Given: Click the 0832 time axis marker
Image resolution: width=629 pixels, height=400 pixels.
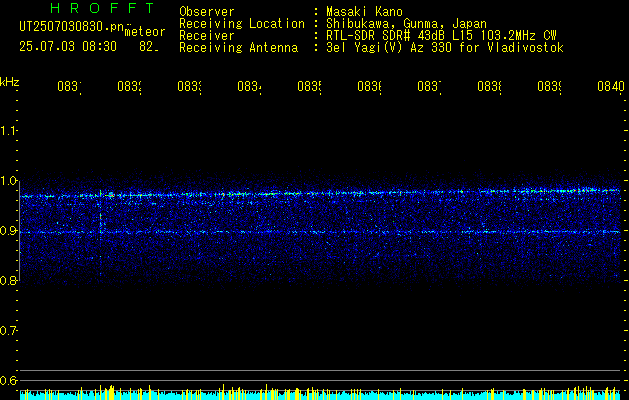Looking at the screenshot, I should coord(129,87).
